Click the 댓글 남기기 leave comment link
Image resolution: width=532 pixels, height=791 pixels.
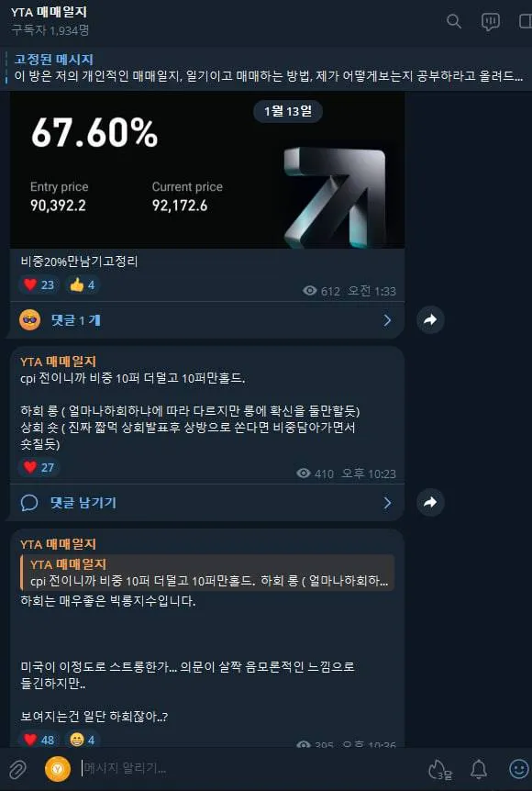(x=83, y=503)
